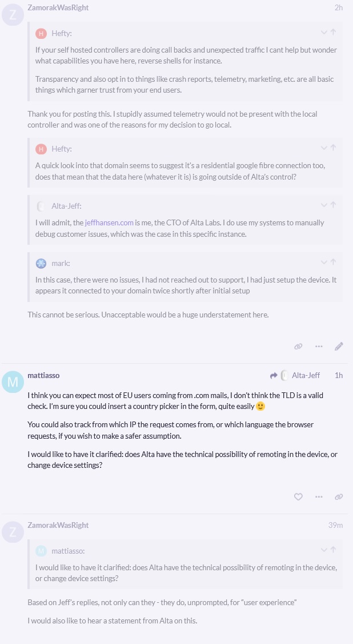Open the in-reply-to Alta-Jeff indicator
Image resolution: width=353 pixels, height=644 pixels.
(295, 376)
